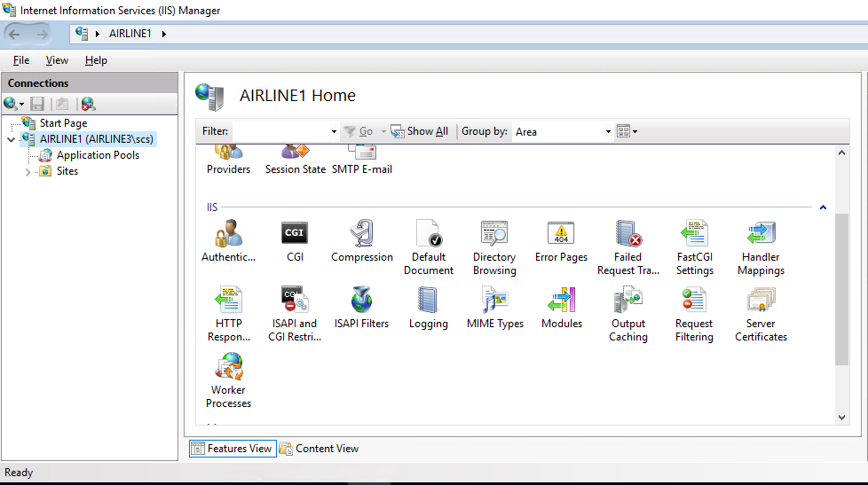Viewport: 868px width, 485px height.
Task: Open Default Document settings
Action: coord(429,247)
